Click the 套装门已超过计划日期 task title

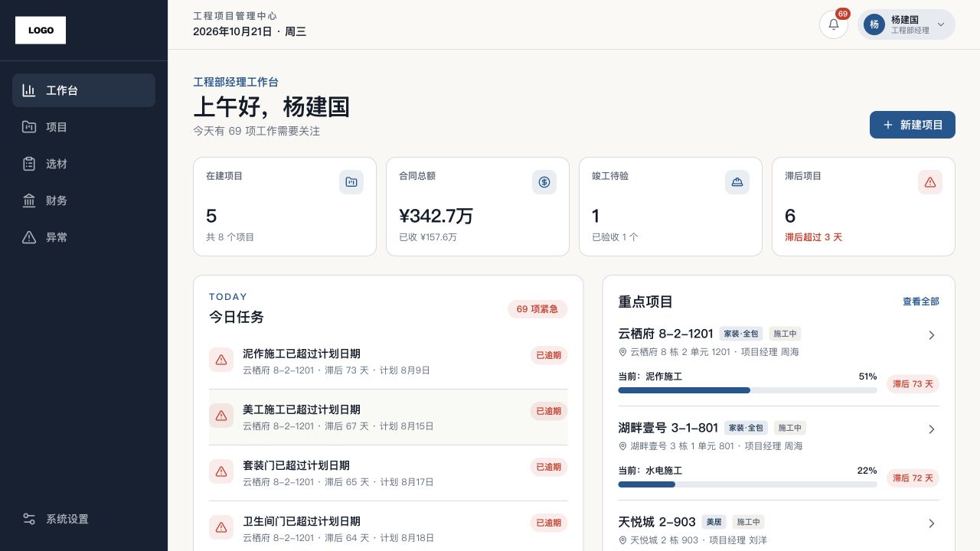click(296, 465)
